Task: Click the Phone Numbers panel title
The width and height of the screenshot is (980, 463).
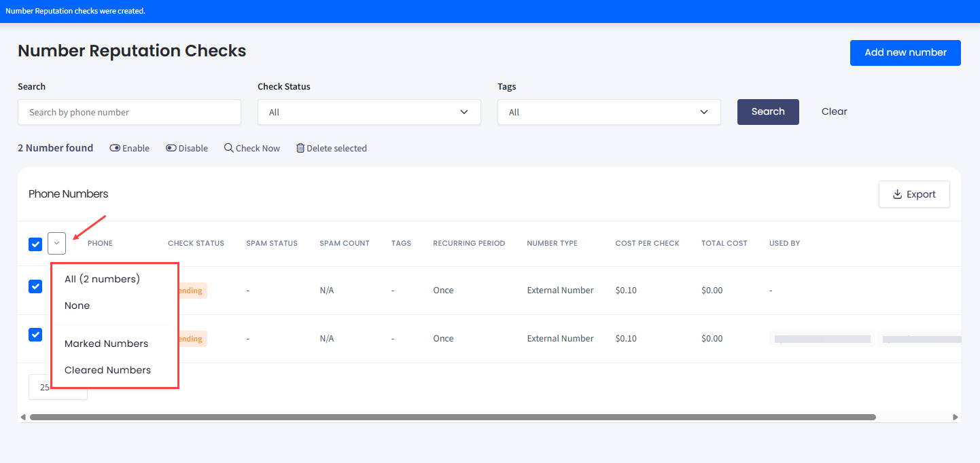Action: point(68,194)
